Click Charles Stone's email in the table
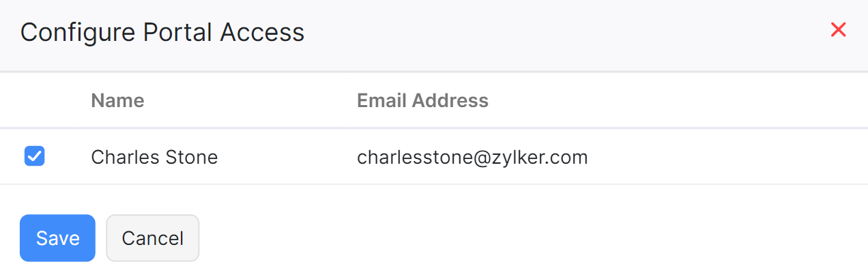Screen dimensions: 868x277 pos(472,158)
